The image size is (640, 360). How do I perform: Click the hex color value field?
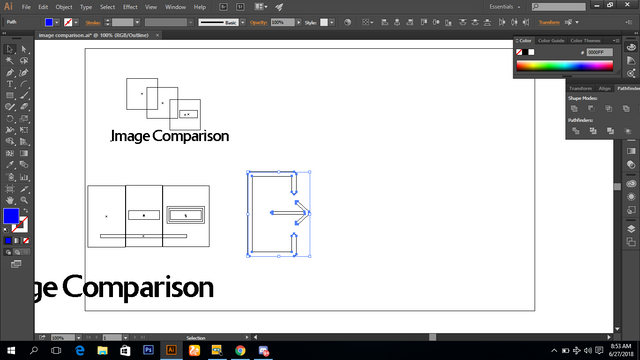click(x=600, y=52)
